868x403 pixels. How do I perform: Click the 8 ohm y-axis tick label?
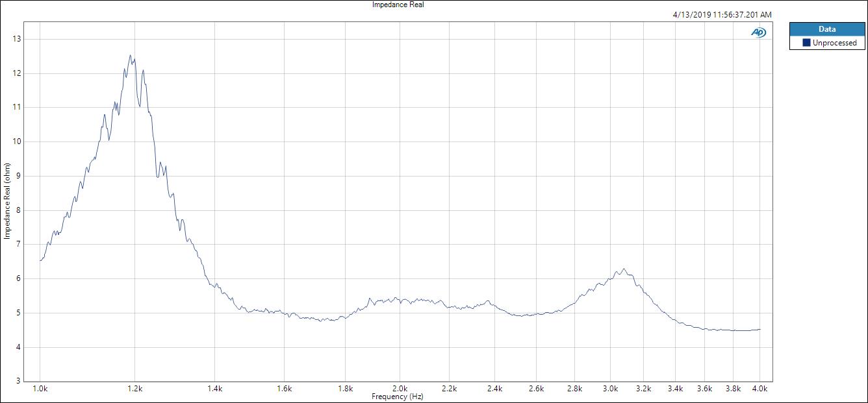(18, 210)
